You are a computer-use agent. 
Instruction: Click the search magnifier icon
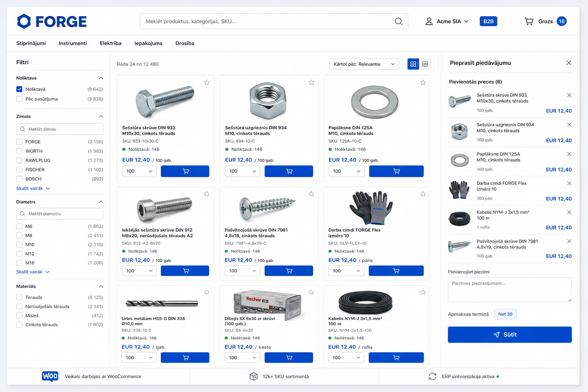pos(399,21)
